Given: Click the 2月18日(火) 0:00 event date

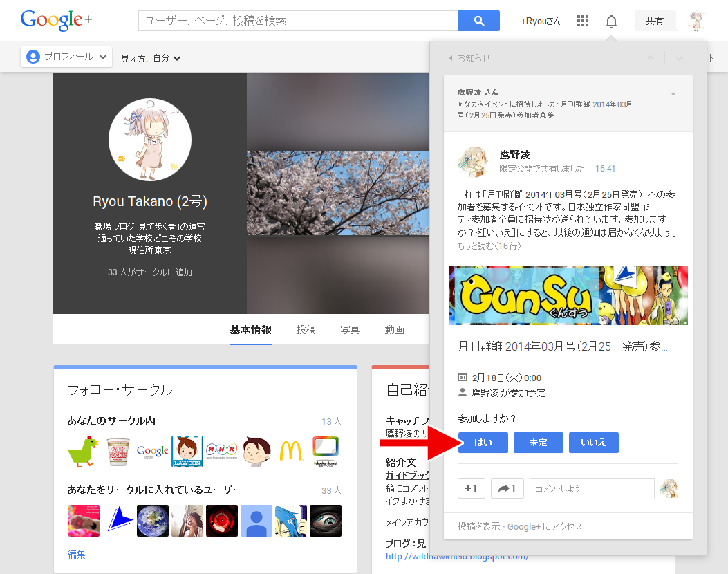Looking at the screenshot, I should pos(507,378).
